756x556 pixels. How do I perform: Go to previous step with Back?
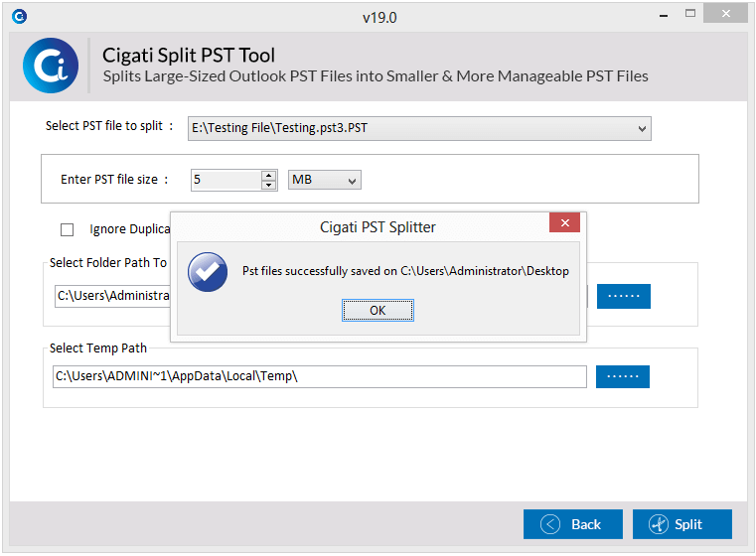[x=573, y=524]
